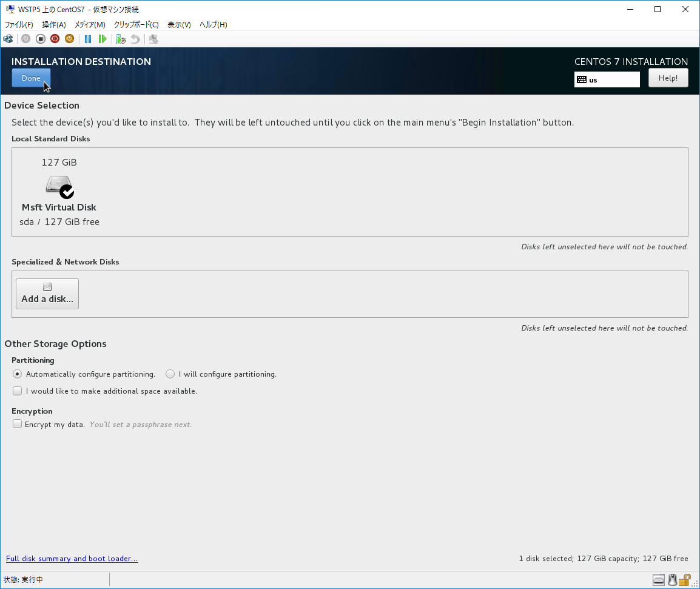The height and width of the screenshot is (589, 700).
Task: Open the 操作(A) menu
Action: tap(54, 24)
